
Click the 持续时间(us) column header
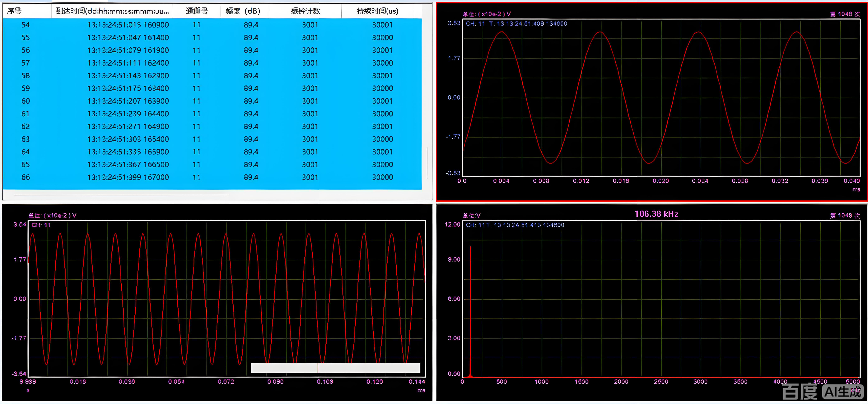[377, 11]
